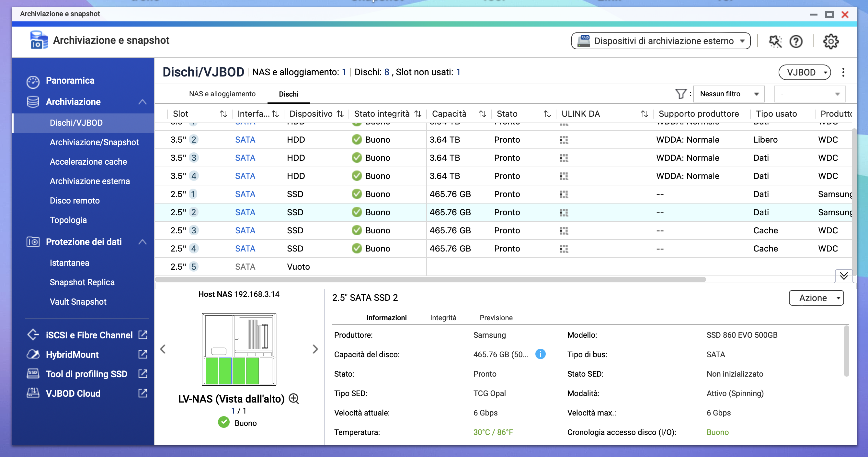Sort table by Slot column
Screen dimensions: 868x457
pyautogui.click(x=223, y=114)
